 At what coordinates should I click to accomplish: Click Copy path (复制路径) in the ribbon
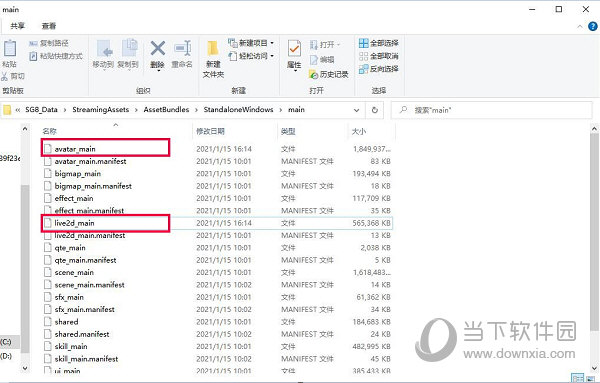tap(49, 43)
